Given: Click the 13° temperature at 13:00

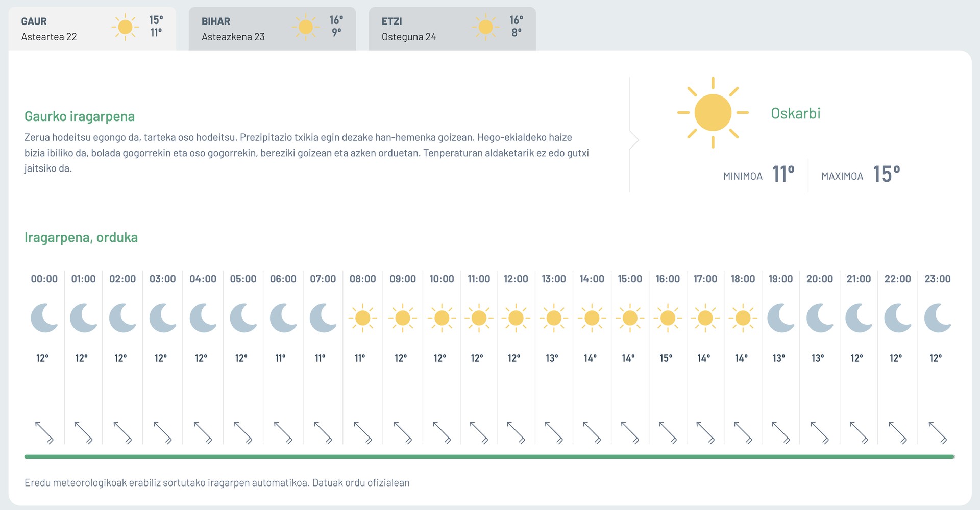Looking at the screenshot, I should (552, 358).
